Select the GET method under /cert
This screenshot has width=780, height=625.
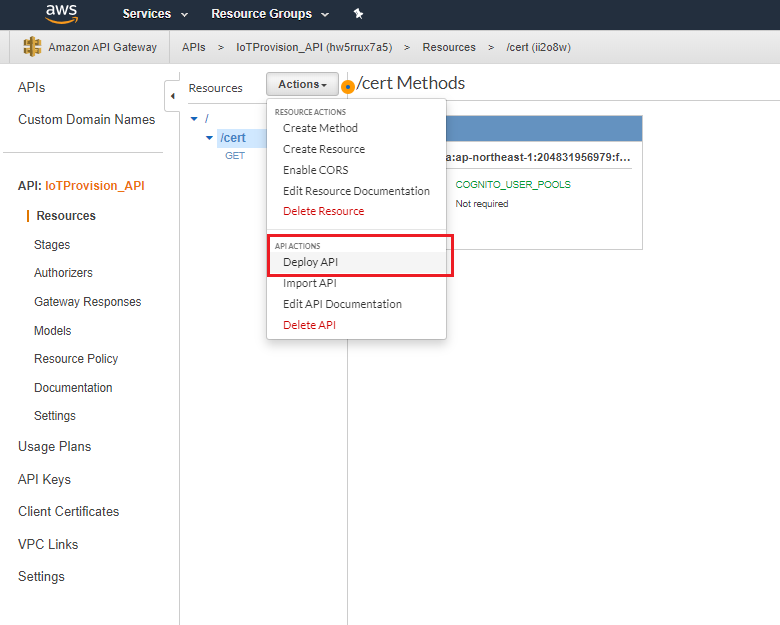click(235, 156)
